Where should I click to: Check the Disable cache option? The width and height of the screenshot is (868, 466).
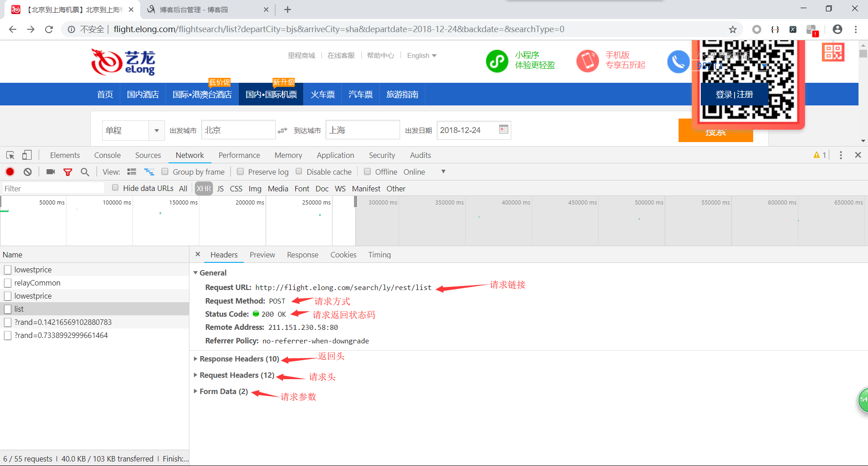pos(299,171)
